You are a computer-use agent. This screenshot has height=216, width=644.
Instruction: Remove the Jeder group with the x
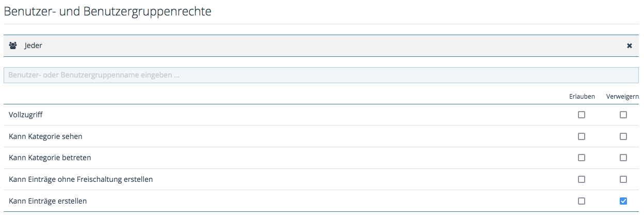coord(630,45)
